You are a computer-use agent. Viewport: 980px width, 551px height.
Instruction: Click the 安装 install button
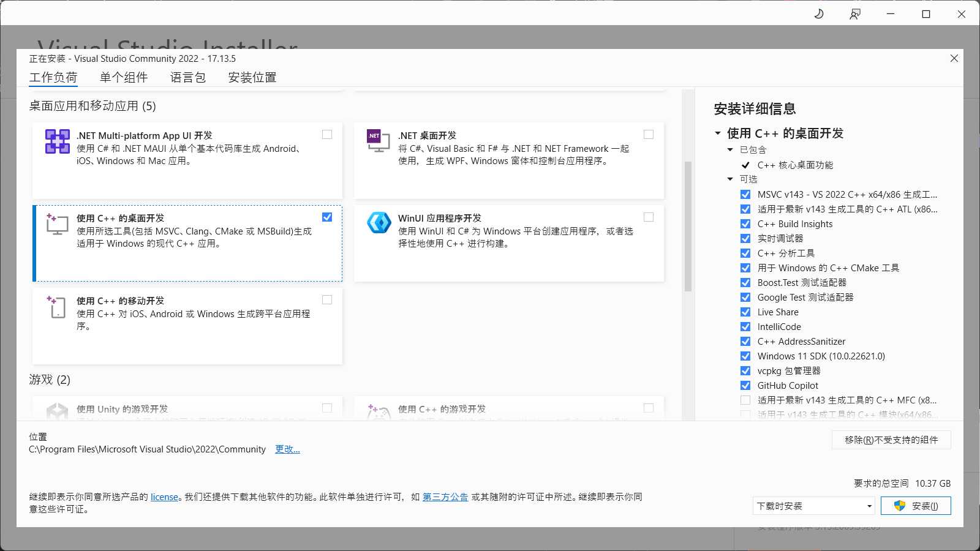pos(916,506)
